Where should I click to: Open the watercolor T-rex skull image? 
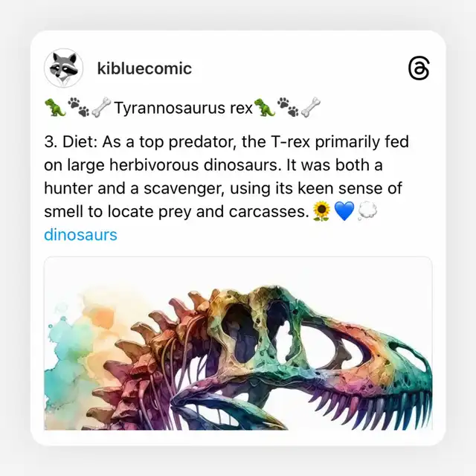pos(238,344)
